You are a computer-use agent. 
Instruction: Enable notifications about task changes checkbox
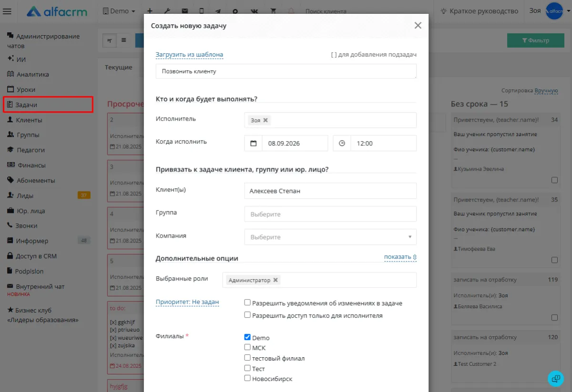(247, 302)
